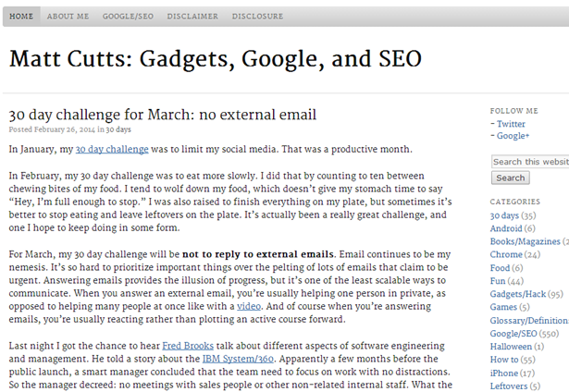The image size is (569, 392).
Task: Open the Gadgets/Hack category
Action: (x=518, y=294)
